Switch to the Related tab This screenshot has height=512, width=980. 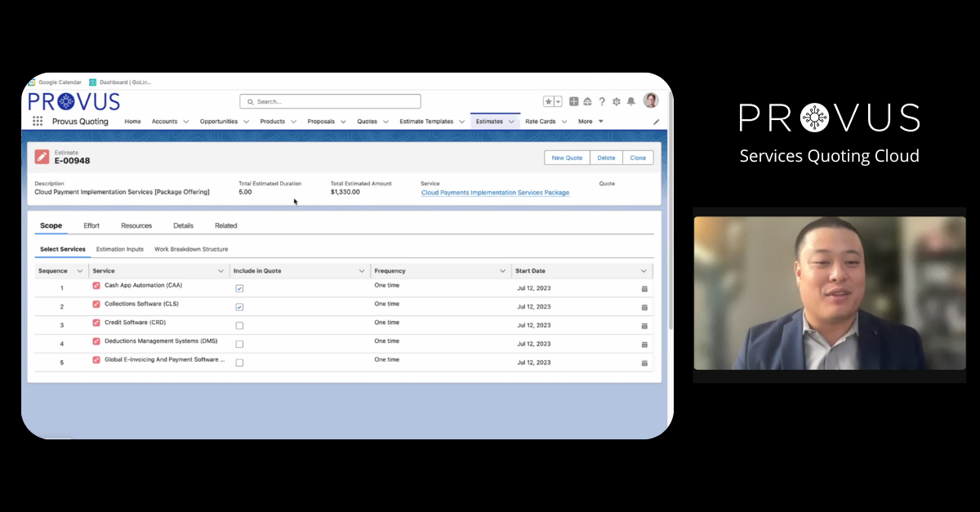coord(226,225)
